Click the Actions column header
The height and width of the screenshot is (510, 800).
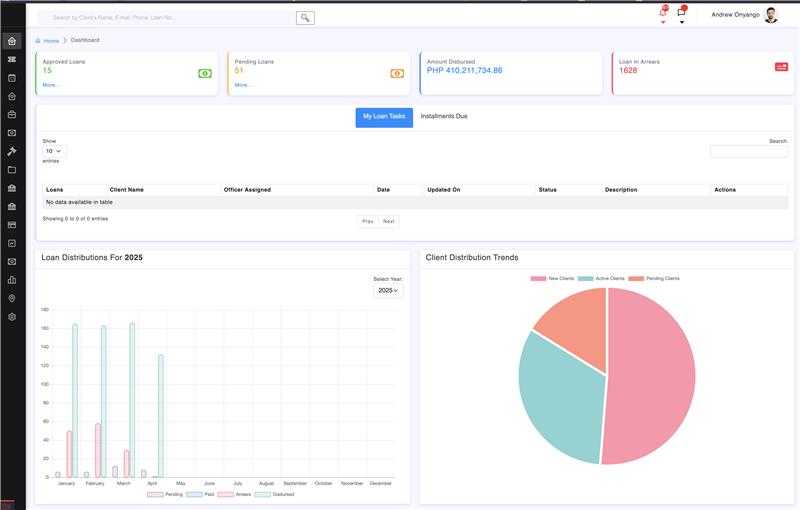749,190
